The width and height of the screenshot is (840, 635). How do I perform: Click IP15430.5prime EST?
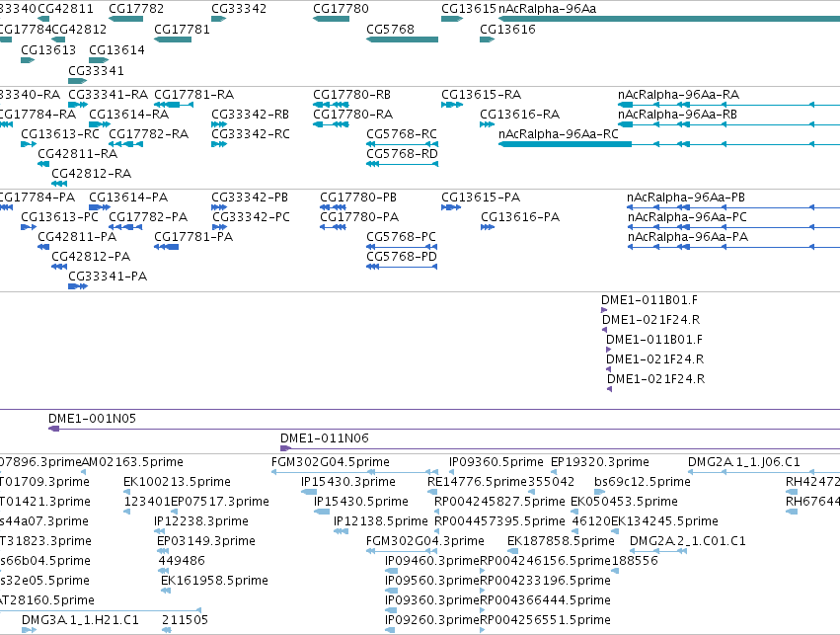pyautogui.click(x=361, y=502)
